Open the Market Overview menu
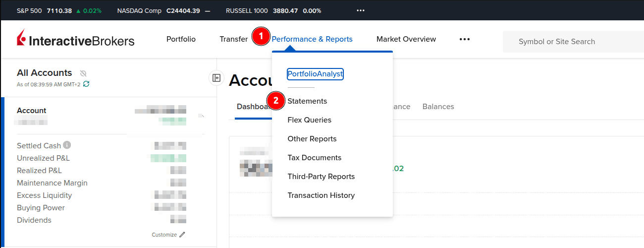 [406, 39]
